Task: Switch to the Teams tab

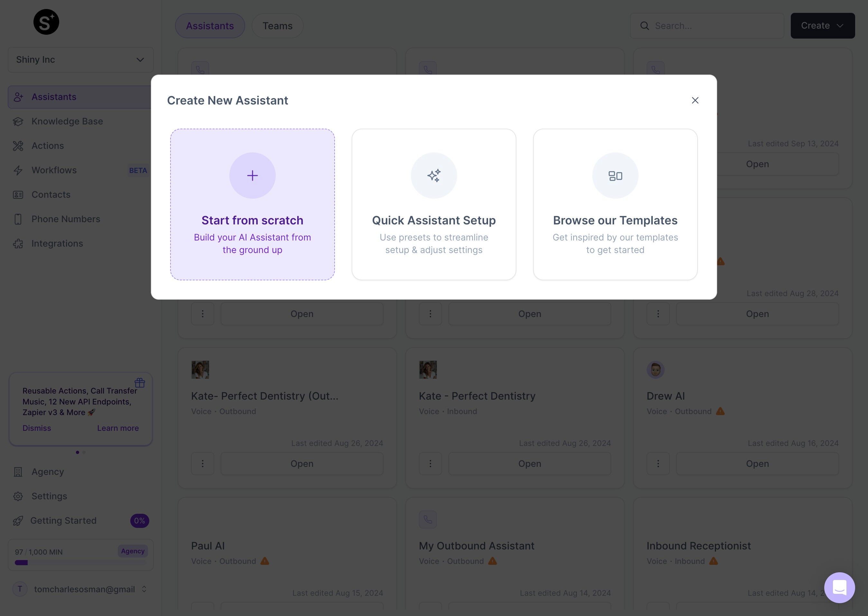Action: point(277,25)
